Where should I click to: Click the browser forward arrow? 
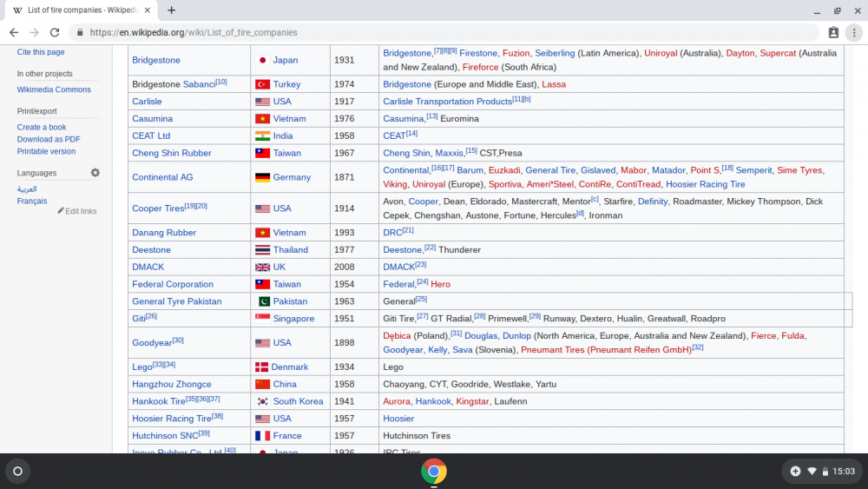point(35,33)
